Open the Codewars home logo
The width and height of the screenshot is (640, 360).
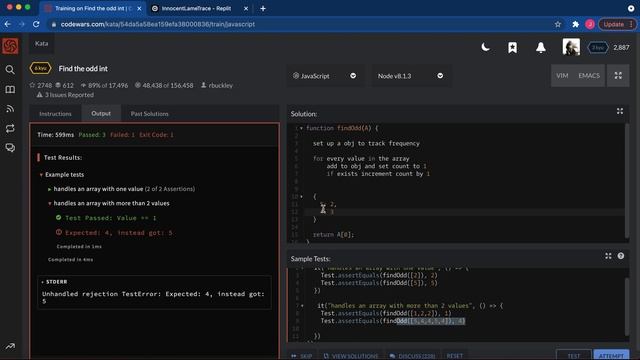(10, 46)
